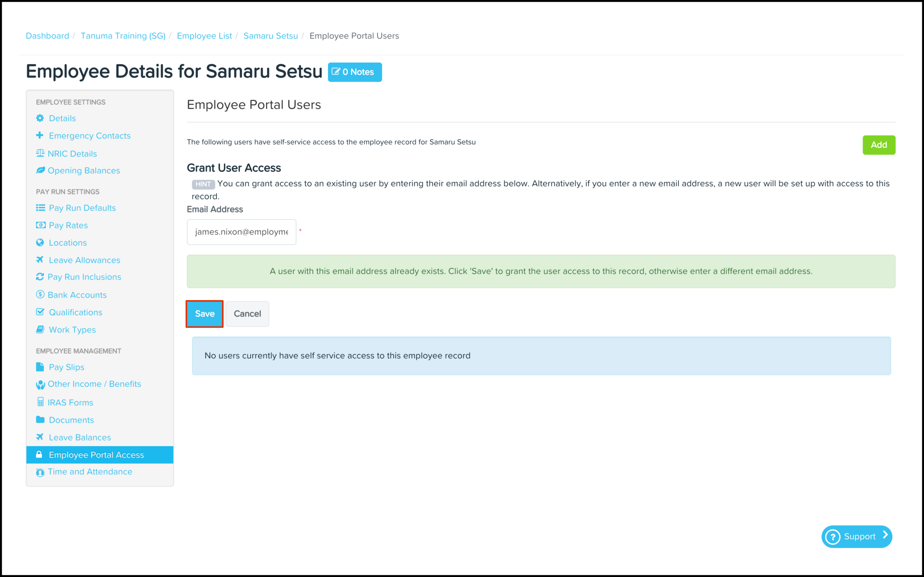Open the 0 Notes badge

click(355, 72)
